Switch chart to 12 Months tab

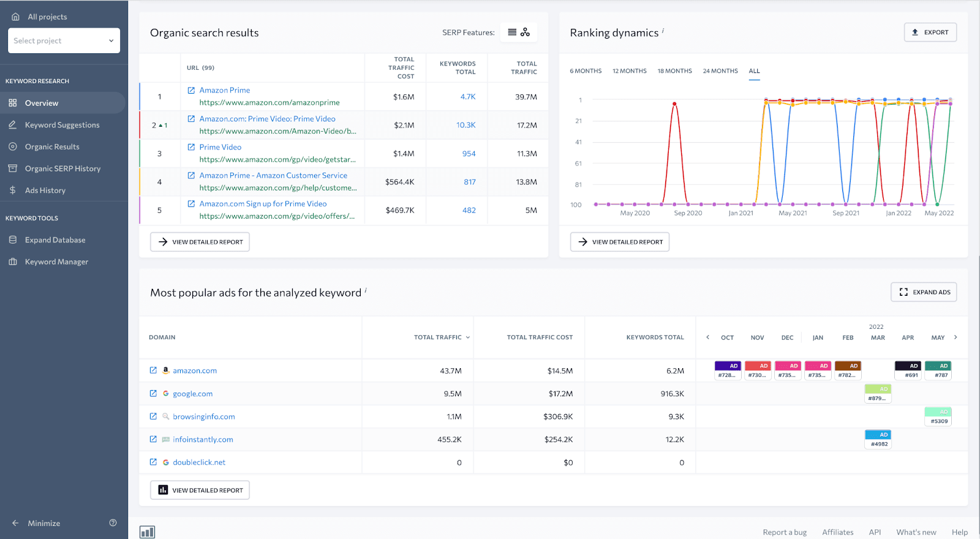(x=630, y=71)
